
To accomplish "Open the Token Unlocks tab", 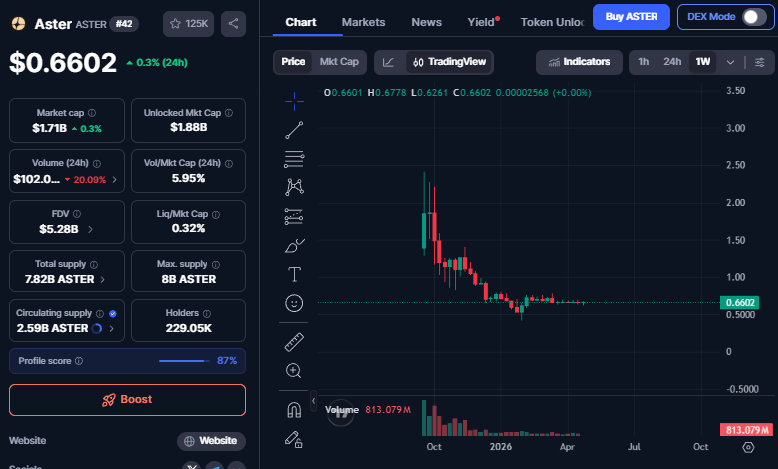I will tap(552, 22).
